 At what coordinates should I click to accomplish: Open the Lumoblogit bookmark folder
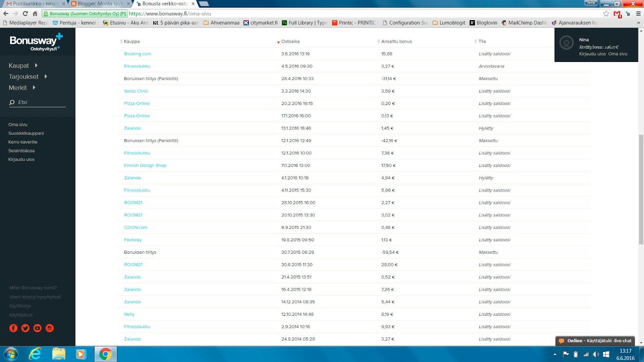(449, 23)
